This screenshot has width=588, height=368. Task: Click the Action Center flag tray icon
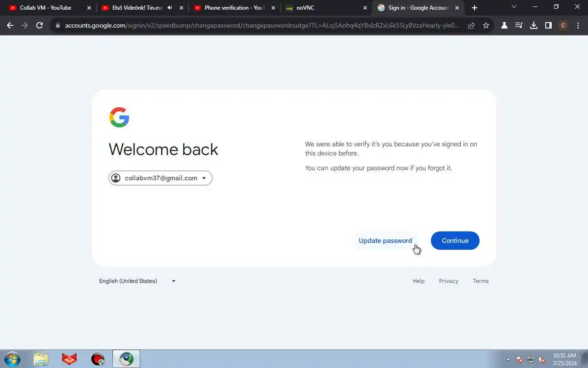tap(520, 360)
